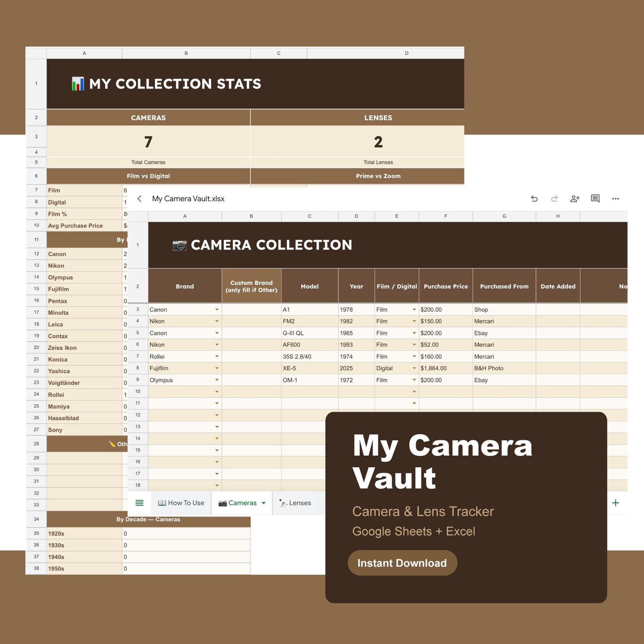The width and height of the screenshot is (644, 644).
Task: Go back with the arrow beside My Camera Vault.xlsx
Action: click(140, 199)
